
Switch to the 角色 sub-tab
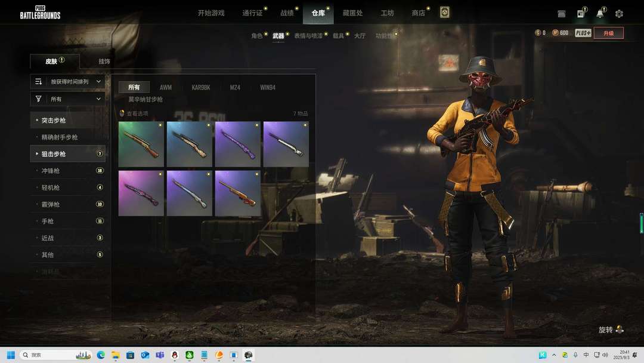pos(256,36)
